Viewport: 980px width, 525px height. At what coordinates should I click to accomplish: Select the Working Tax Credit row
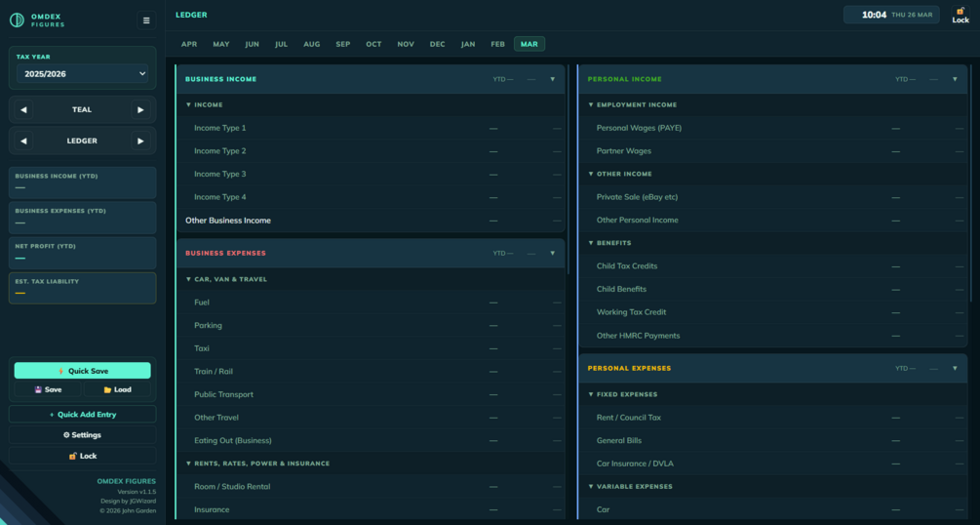point(773,312)
